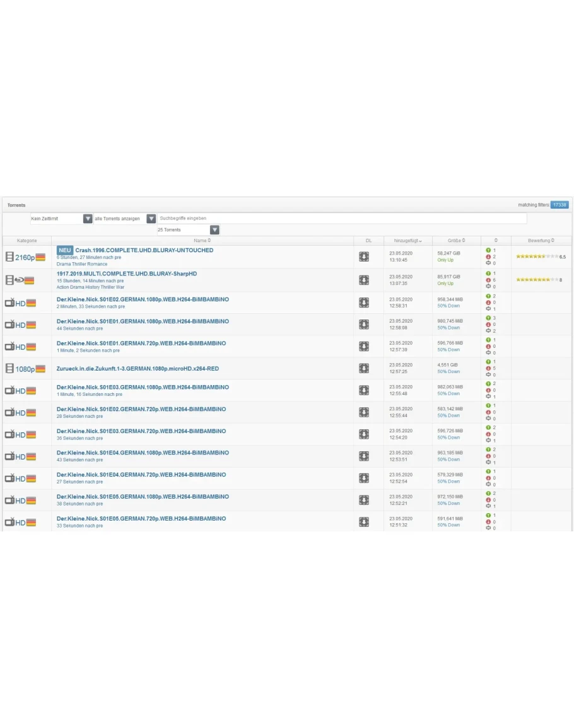574x728 pixels.
Task: Sort torrents by Größe column
Action: (455, 240)
